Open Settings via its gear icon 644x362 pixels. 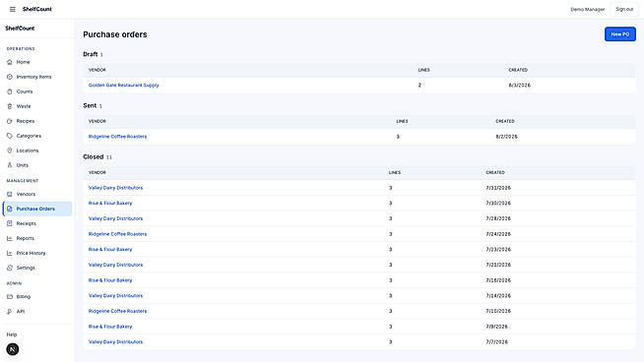point(10,268)
